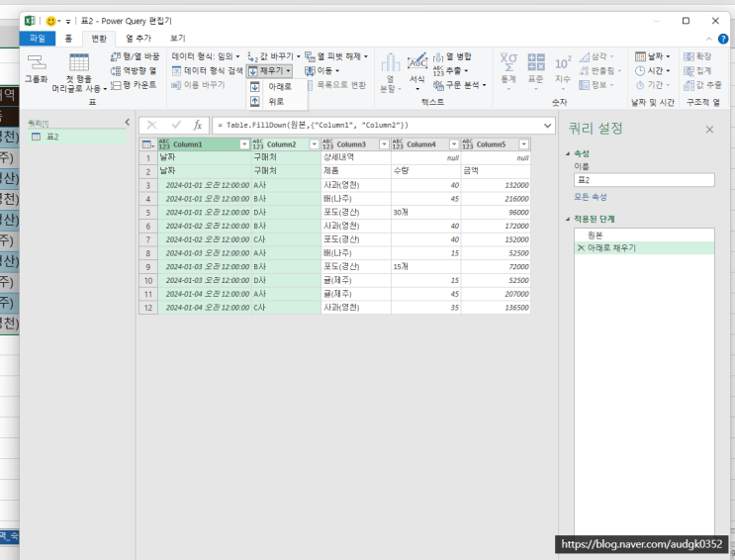Click the 열 병합 merge columns icon

(439, 56)
